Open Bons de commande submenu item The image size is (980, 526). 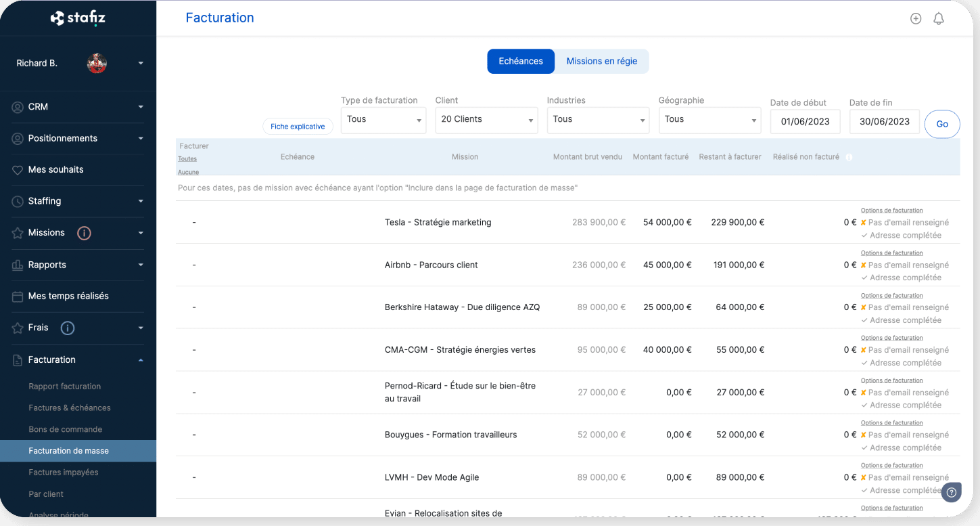point(66,430)
